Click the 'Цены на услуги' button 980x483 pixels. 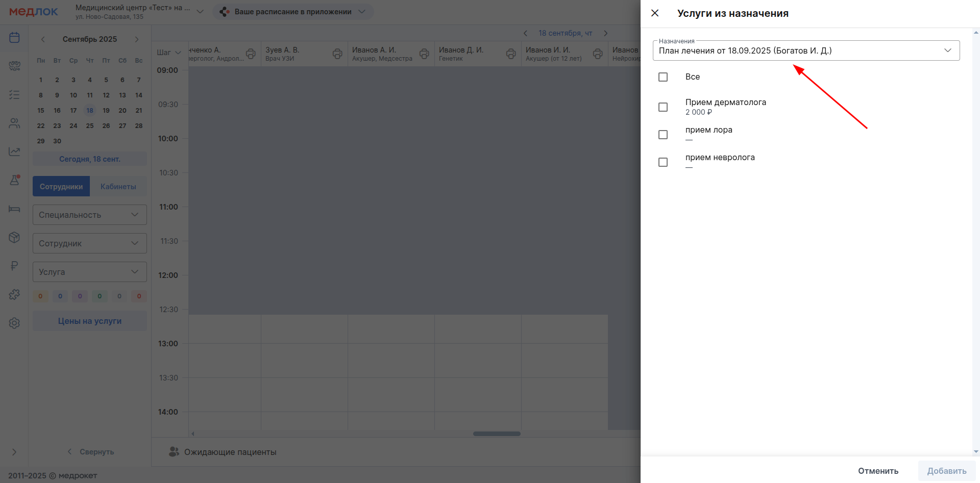click(90, 321)
